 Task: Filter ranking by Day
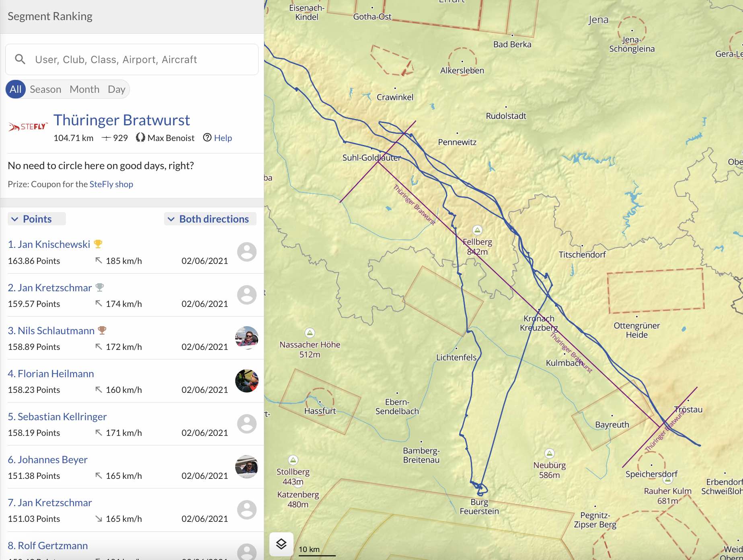[x=117, y=89]
